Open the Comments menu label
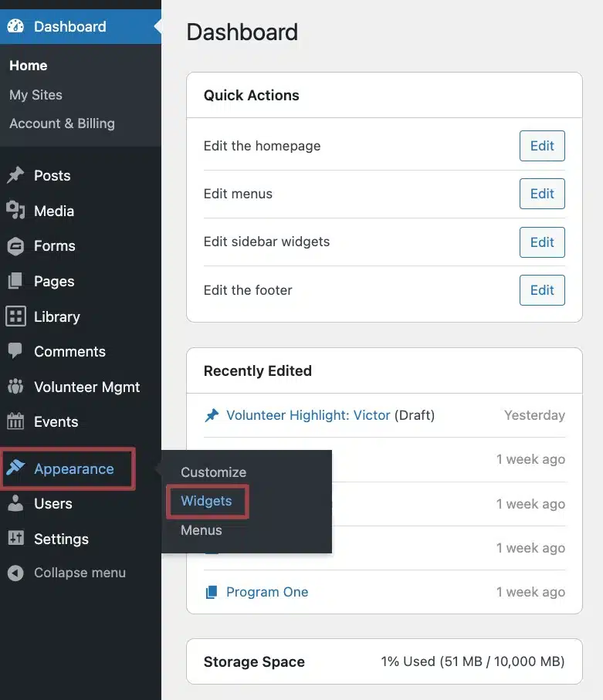Screen dimensions: 603x700 click(69, 351)
